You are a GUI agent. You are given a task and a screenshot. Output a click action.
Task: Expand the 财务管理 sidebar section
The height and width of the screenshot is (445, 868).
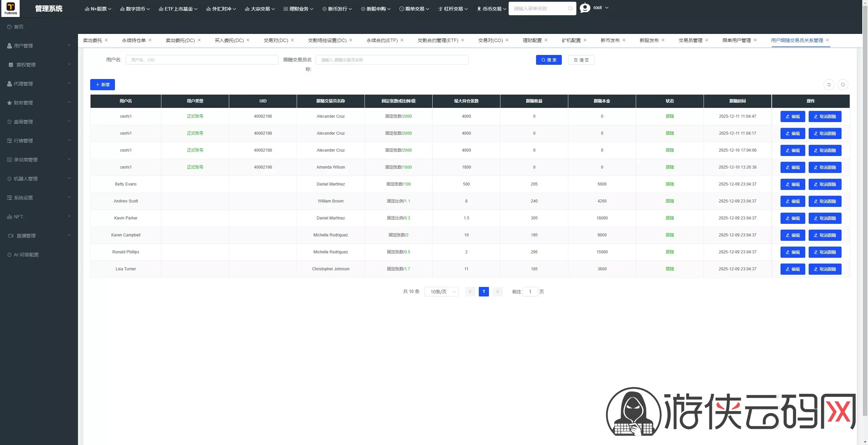coord(39,103)
